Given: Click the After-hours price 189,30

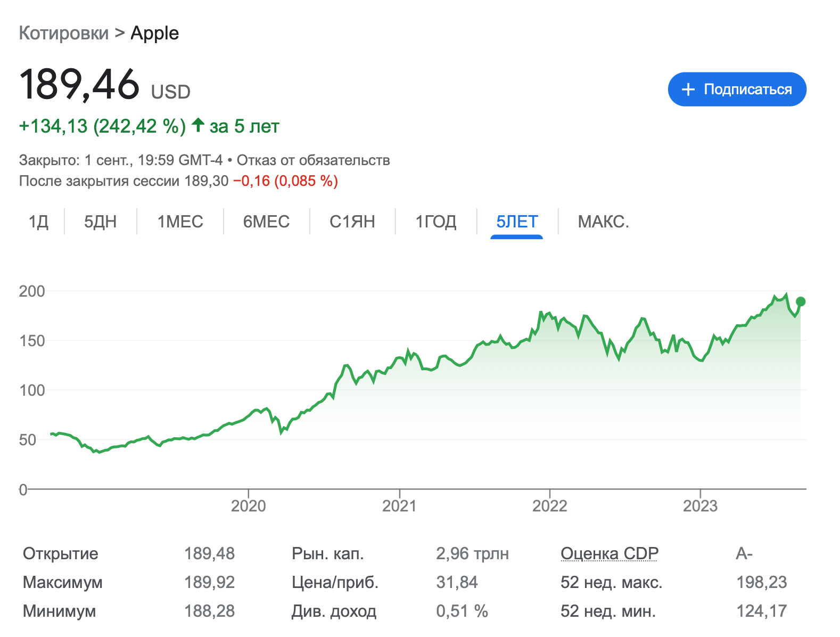Looking at the screenshot, I should point(207,181).
